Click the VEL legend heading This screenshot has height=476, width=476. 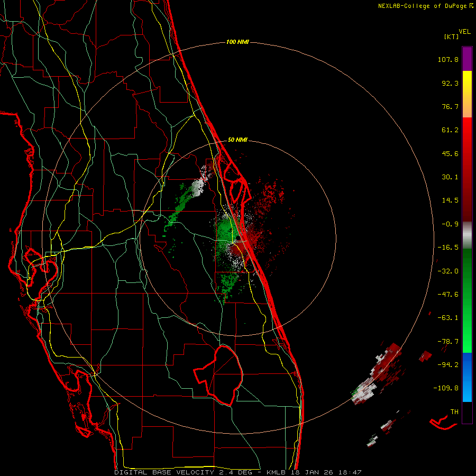pos(464,32)
